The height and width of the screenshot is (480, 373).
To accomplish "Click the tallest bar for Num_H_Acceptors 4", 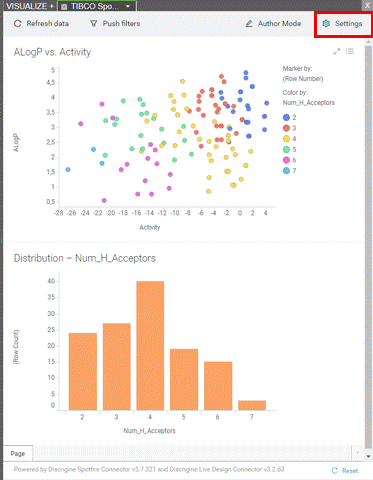I will point(150,345).
